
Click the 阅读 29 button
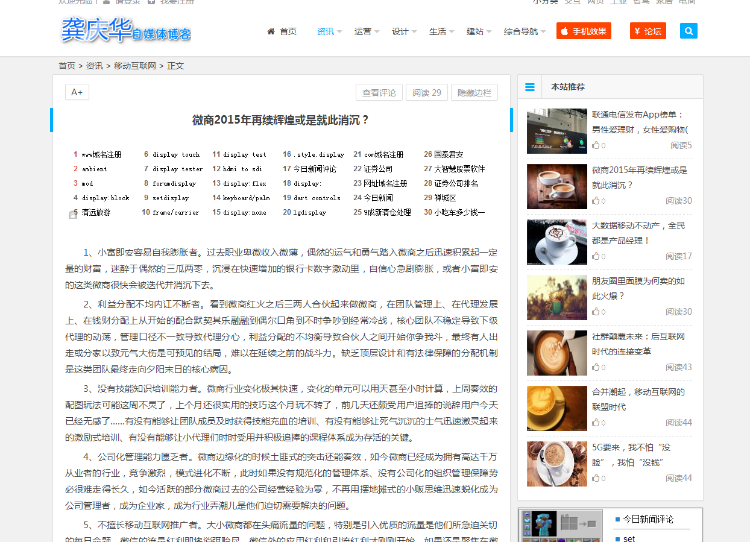(x=427, y=93)
